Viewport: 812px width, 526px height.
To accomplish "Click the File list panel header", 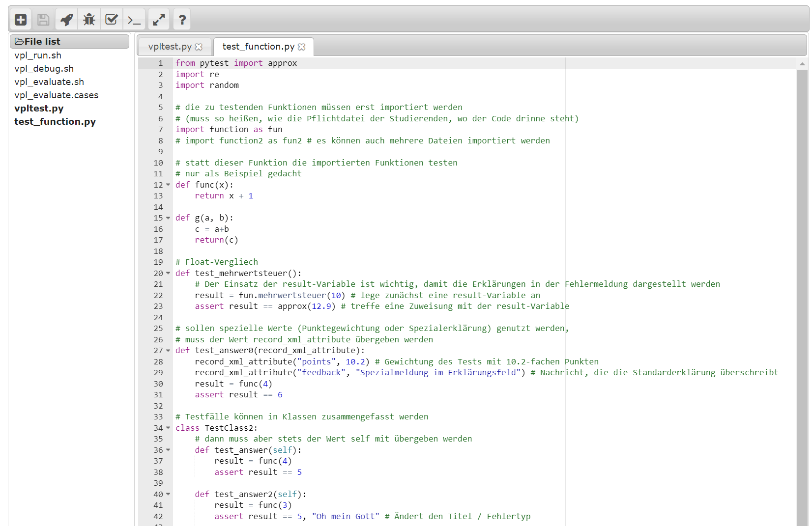I will pos(69,42).
